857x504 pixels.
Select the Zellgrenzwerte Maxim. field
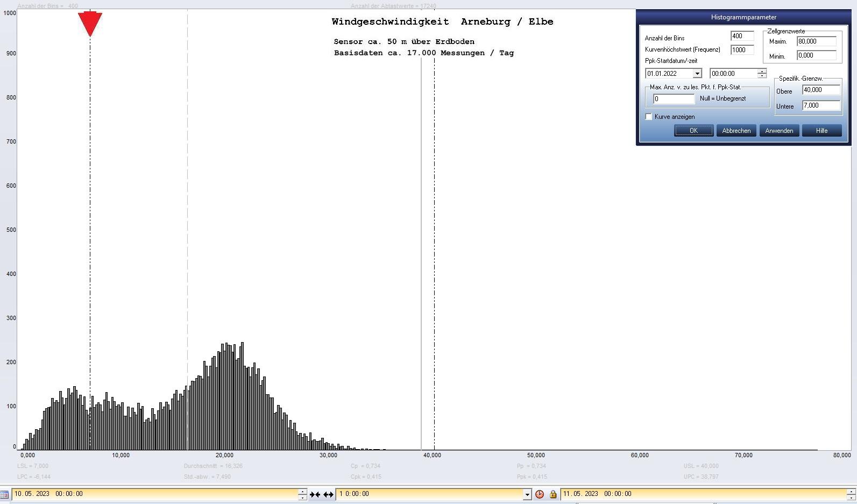tap(816, 41)
